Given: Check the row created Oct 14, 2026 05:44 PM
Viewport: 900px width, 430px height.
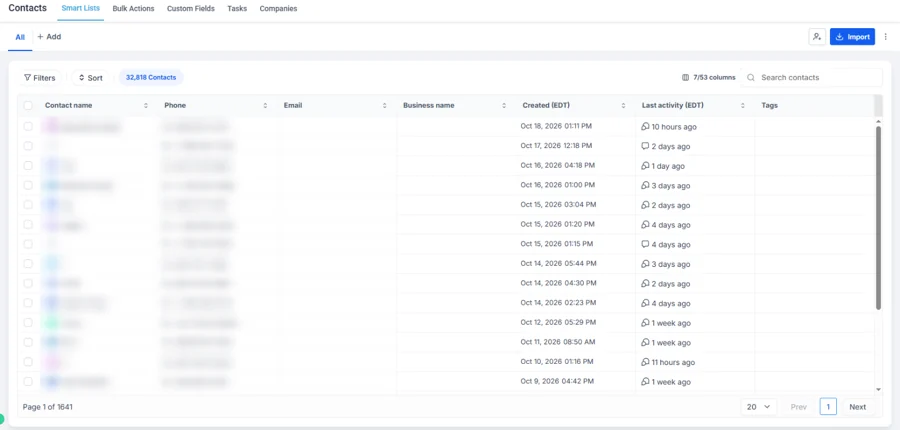Looking at the screenshot, I should click(28, 264).
